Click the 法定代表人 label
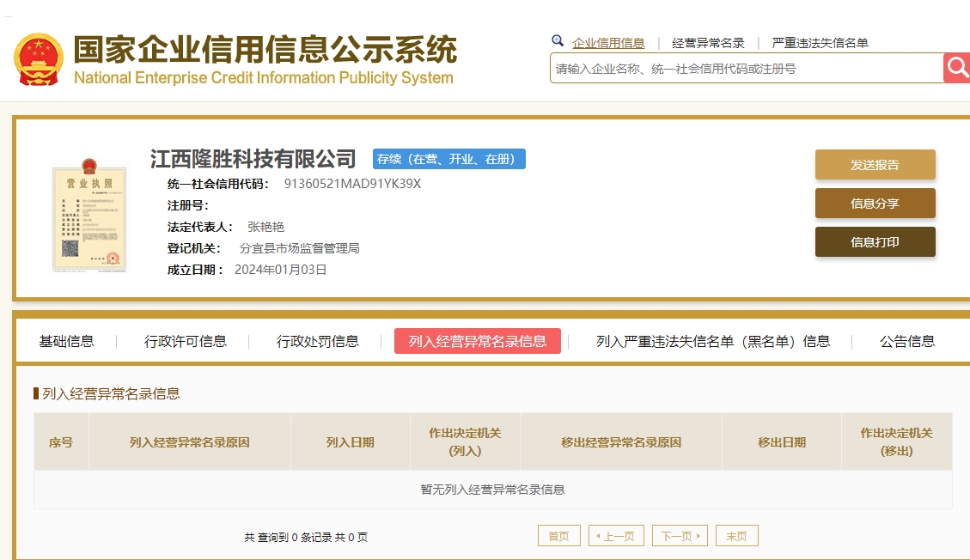The image size is (970, 560). point(200,227)
